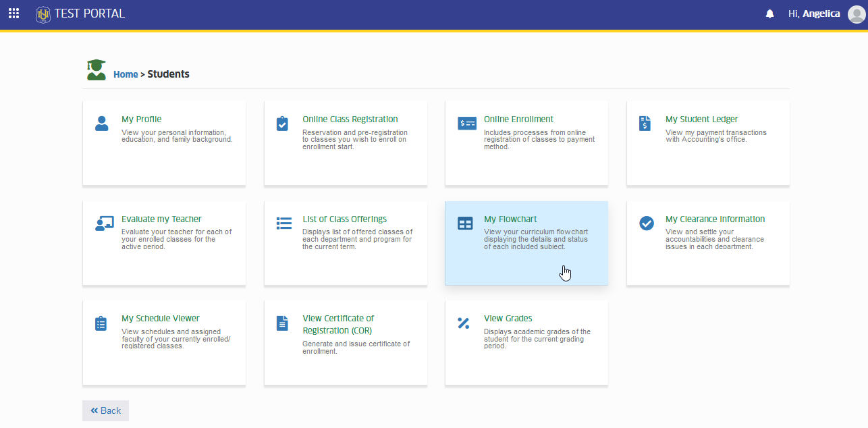Open Evaluate my Teacher title
Screen dimensions: 868x428
coord(161,219)
